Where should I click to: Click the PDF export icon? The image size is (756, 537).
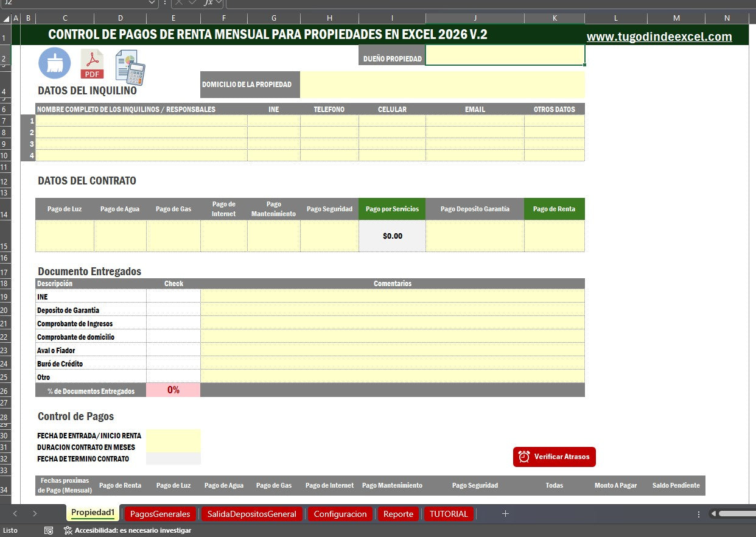click(92, 63)
